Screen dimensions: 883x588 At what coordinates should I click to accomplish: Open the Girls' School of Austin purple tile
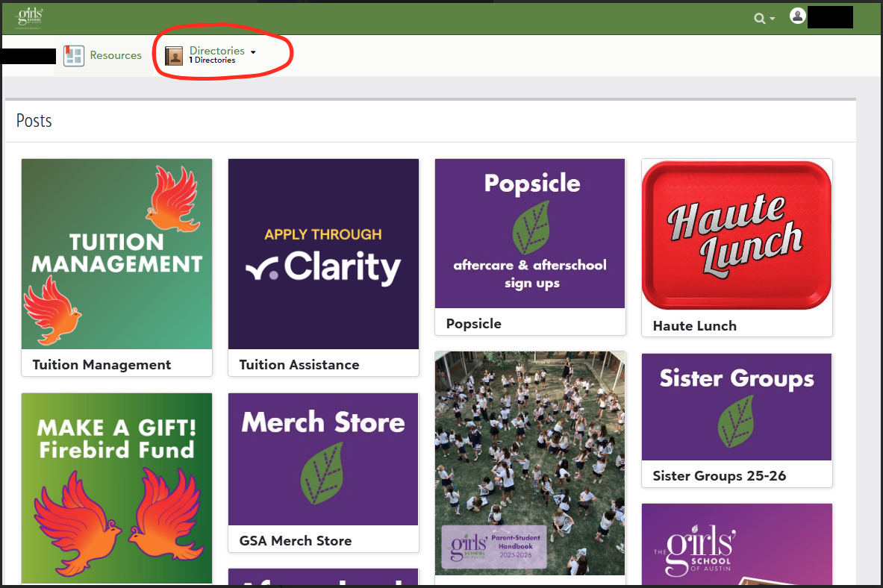click(737, 544)
